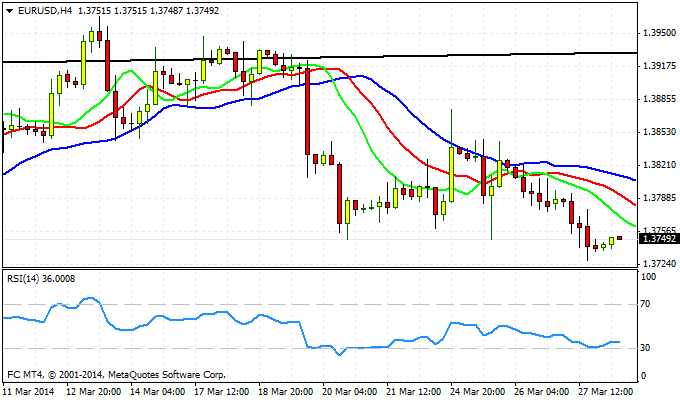Click the 1.38530 price axis label
The image size is (680, 400).
tap(659, 131)
